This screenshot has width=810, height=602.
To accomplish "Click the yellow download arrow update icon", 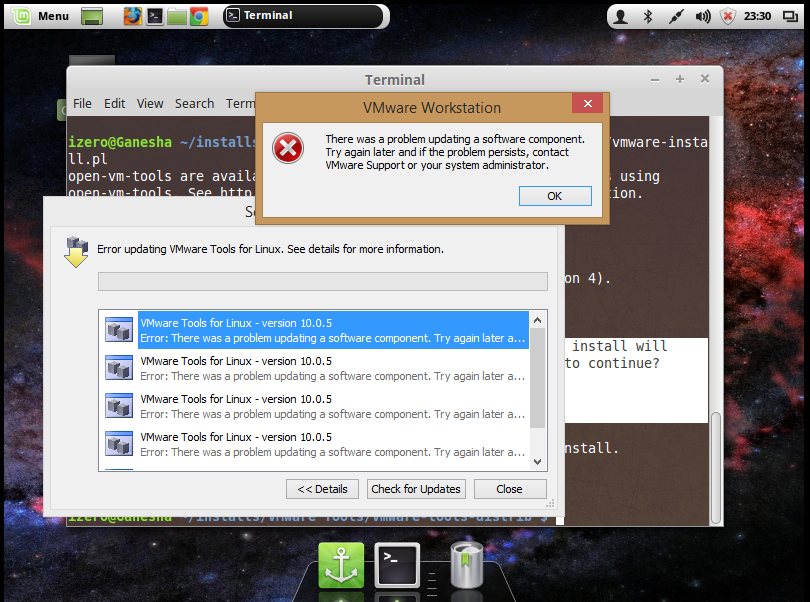I will click(x=76, y=252).
